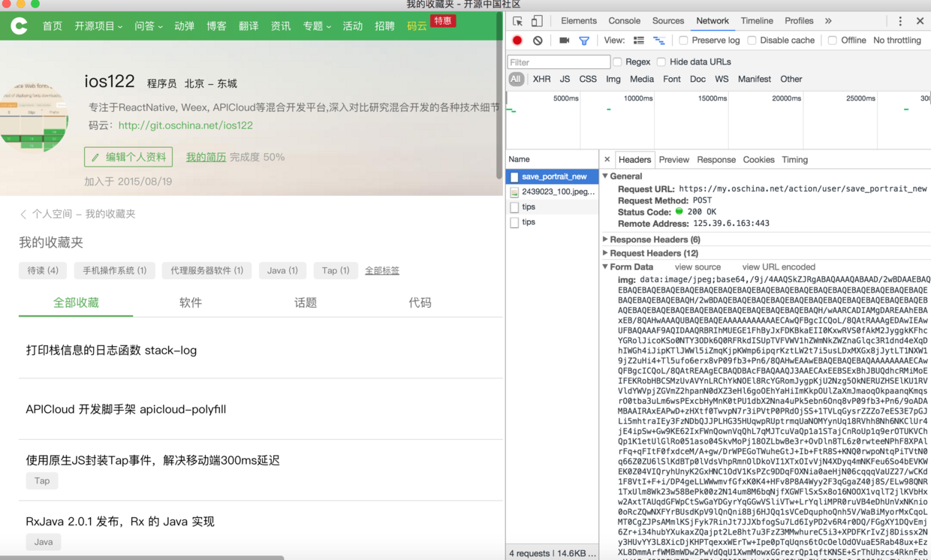Viewport: 931px width, 560px height.
Task: Expand Response Headers section
Action: 605,239
